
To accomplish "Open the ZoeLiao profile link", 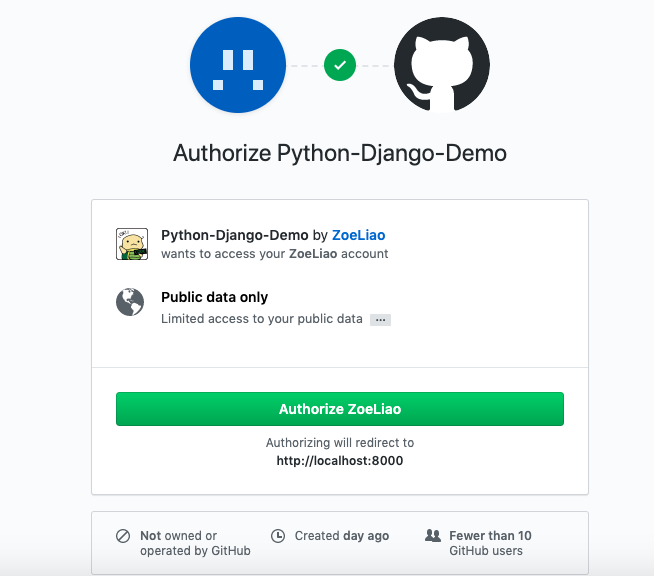I will click(x=359, y=235).
